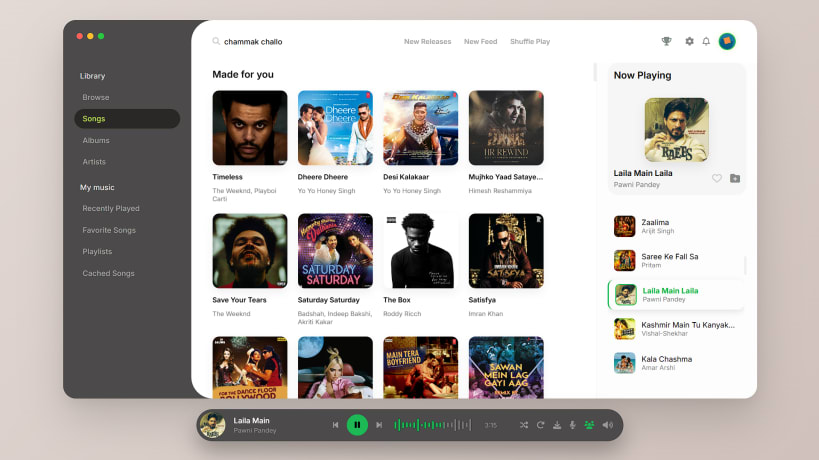
Task: Click the queue list scrollbar
Action: [x=745, y=265]
